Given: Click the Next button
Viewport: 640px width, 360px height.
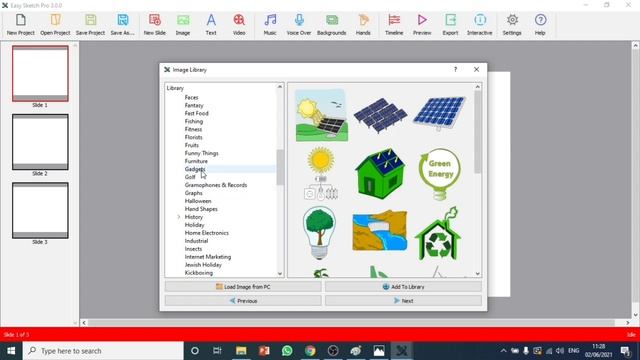Looking at the screenshot, I should click(403, 300).
